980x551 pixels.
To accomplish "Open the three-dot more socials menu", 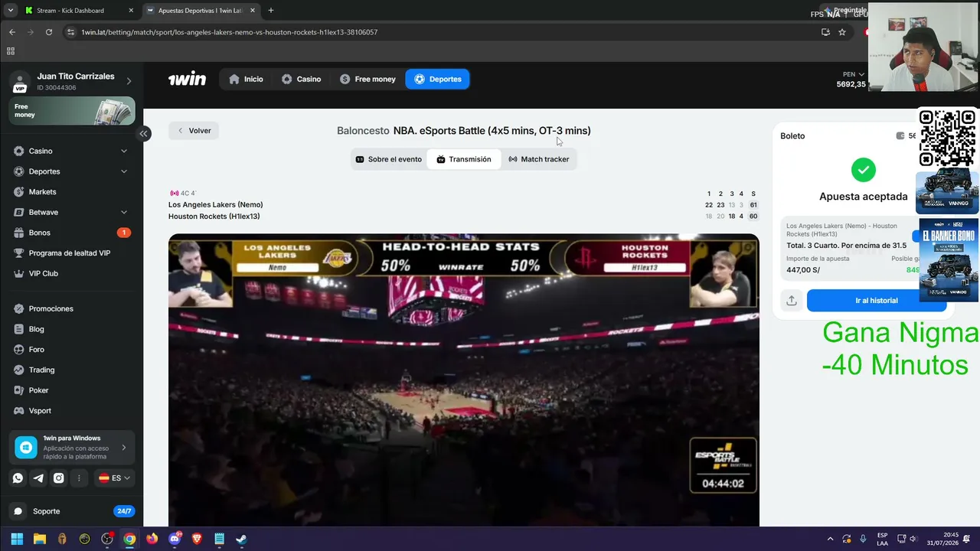I will tap(79, 478).
